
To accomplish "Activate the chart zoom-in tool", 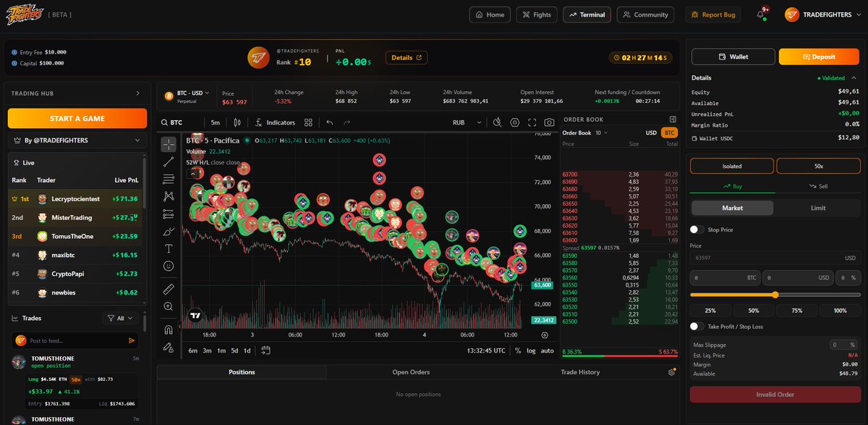I will (169, 306).
